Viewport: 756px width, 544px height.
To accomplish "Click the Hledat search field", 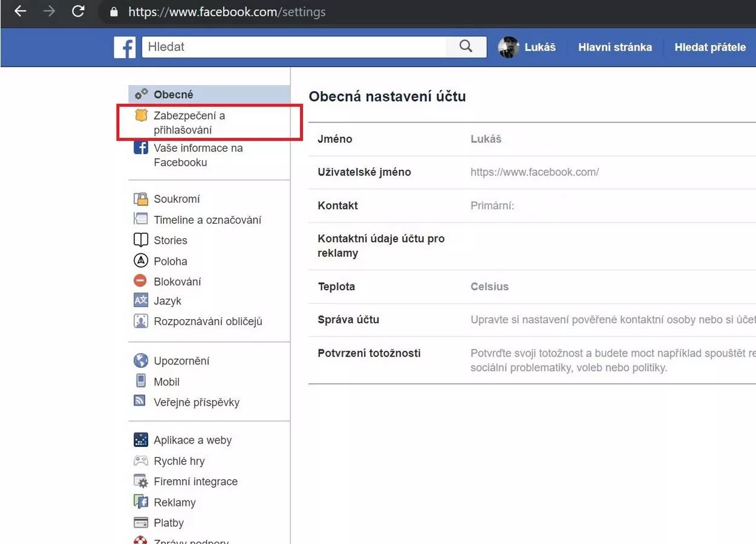I will [x=294, y=47].
